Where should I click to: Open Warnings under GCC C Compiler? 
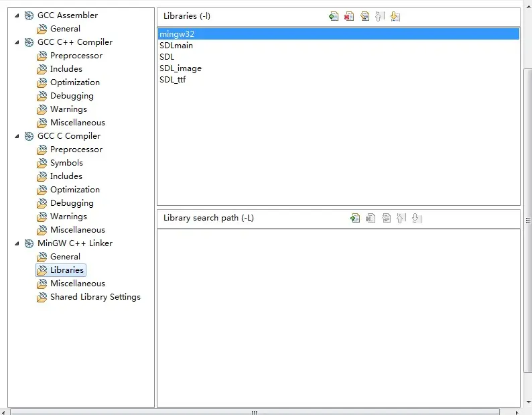click(x=68, y=217)
